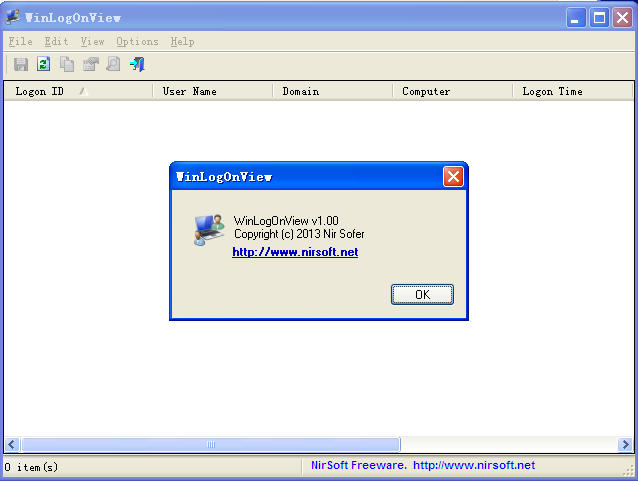
Task: Click the Copy selected items toolbar icon
Action: 67,64
